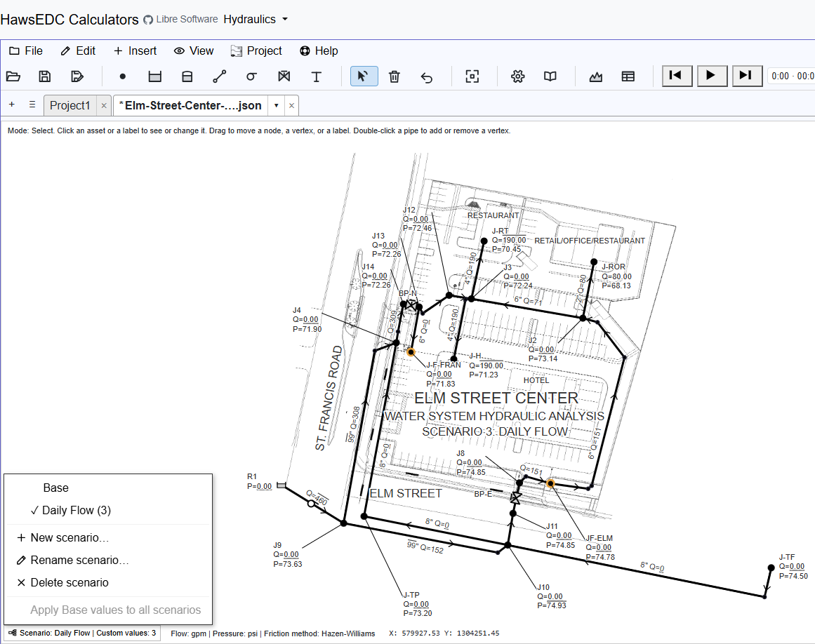Viewport: 815px width, 644px height.
Task: Rewind simulation to the start
Action: (677, 76)
